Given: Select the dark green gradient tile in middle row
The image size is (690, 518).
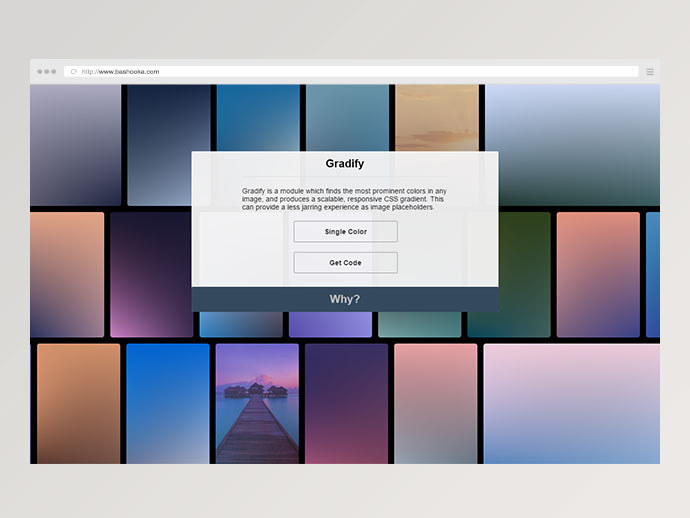Looking at the screenshot, I should [x=524, y=275].
